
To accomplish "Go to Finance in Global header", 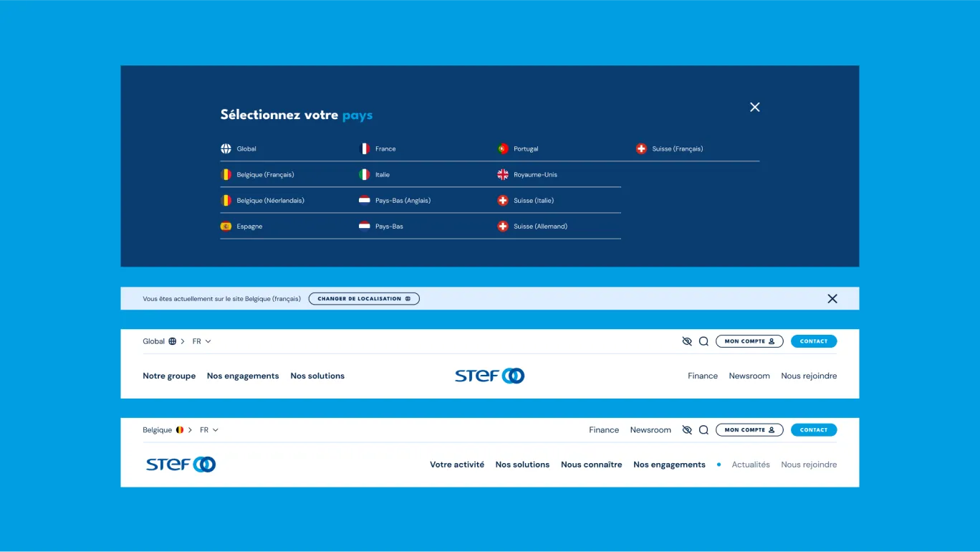I will (703, 376).
